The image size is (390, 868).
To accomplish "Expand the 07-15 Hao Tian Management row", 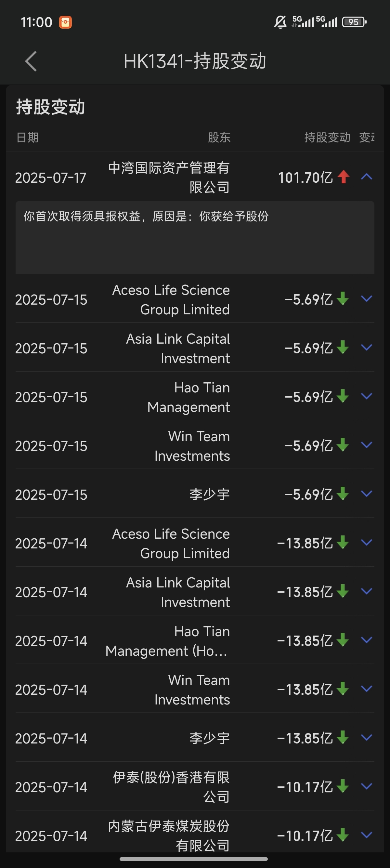I will click(366, 396).
